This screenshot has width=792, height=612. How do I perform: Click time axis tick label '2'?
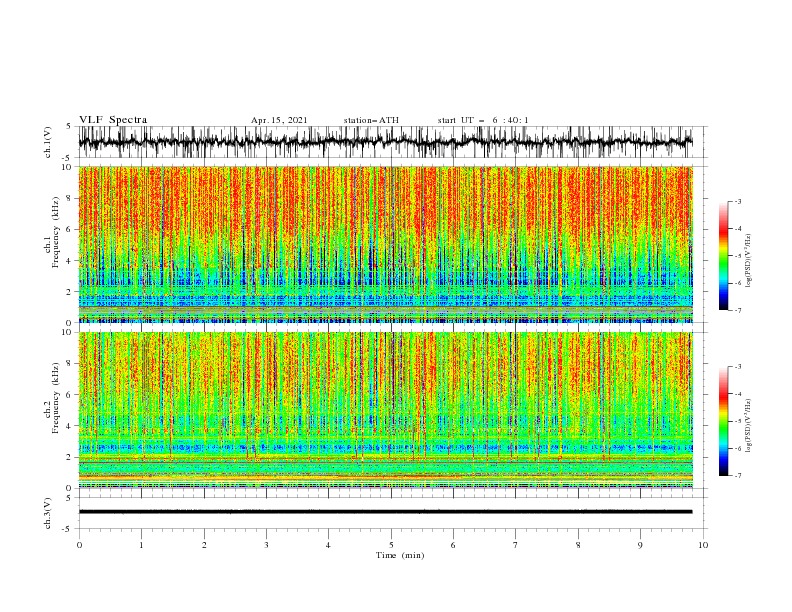[x=204, y=545]
